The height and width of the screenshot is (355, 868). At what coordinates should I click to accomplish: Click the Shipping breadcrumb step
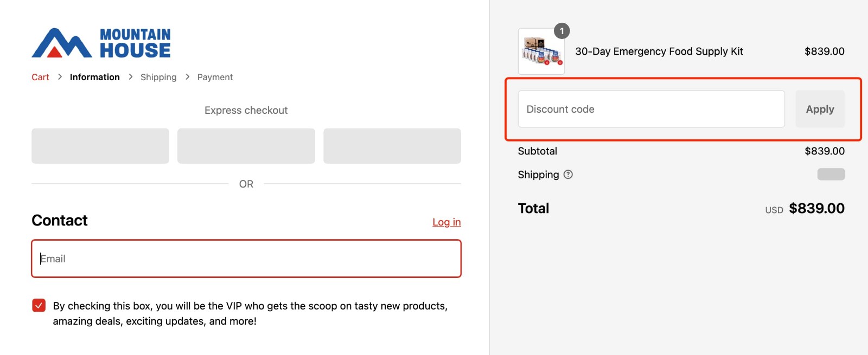pyautogui.click(x=158, y=77)
